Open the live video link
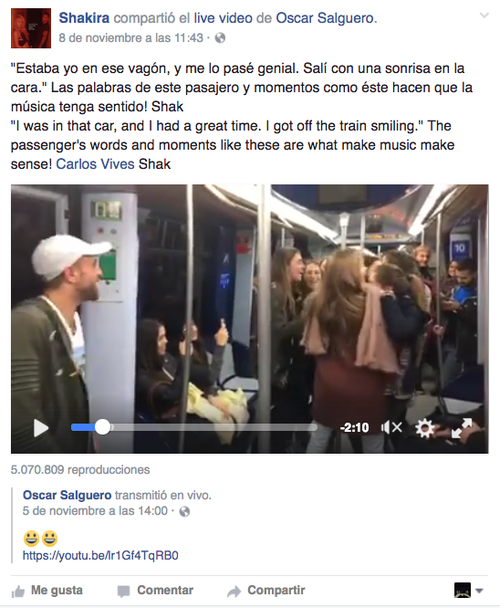This screenshot has height=608, width=500. pos(223,18)
